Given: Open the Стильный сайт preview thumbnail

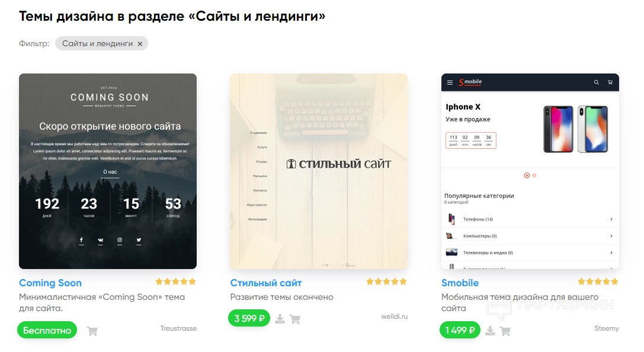Looking at the screenshot, I should coord(319,171).
